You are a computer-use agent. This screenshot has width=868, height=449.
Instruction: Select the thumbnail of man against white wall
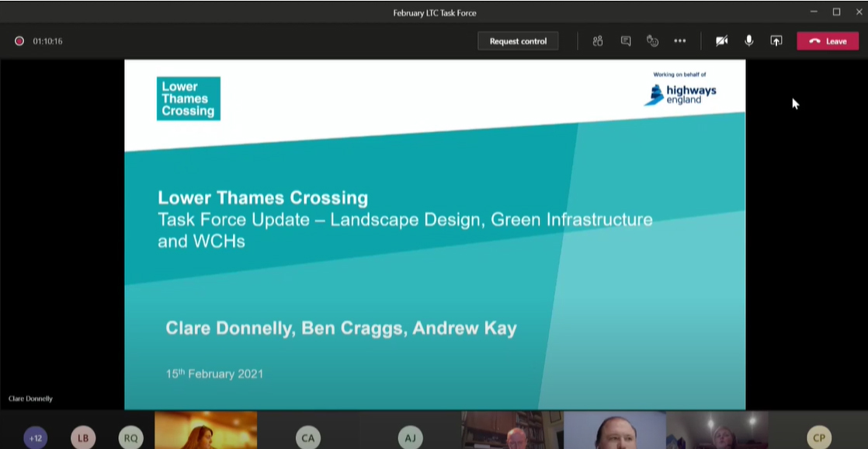(614, 430)
